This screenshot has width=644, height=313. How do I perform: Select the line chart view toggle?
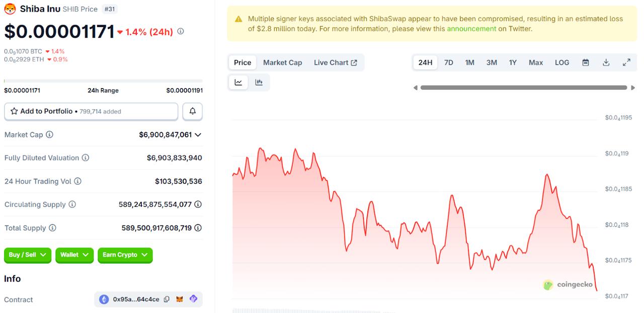tap(238, 83)
